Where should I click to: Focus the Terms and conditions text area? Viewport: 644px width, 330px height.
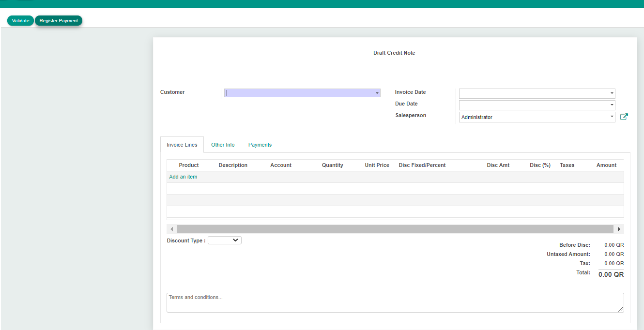[395, 302]
